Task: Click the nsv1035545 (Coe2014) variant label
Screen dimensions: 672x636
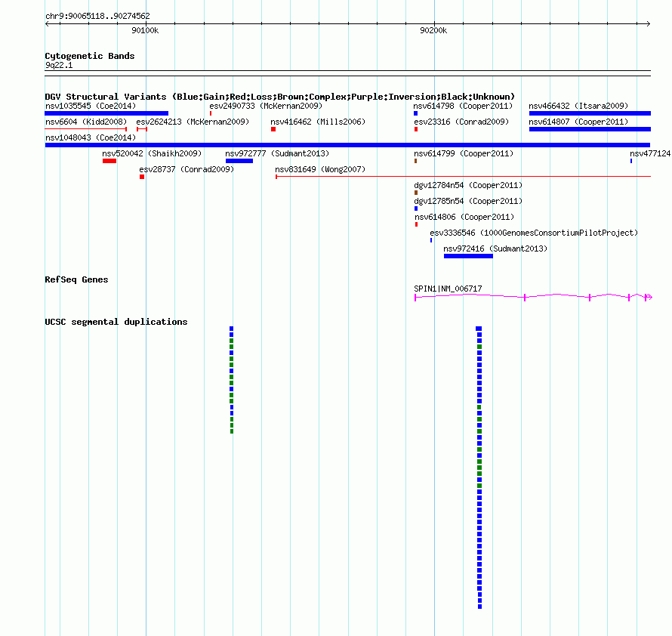Action: [91, 106]
